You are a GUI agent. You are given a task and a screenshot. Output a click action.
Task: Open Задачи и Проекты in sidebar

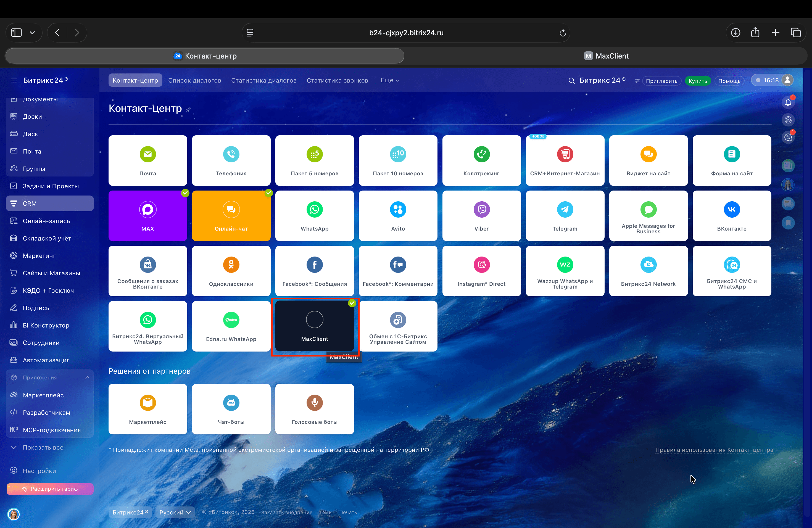[50, 186]
